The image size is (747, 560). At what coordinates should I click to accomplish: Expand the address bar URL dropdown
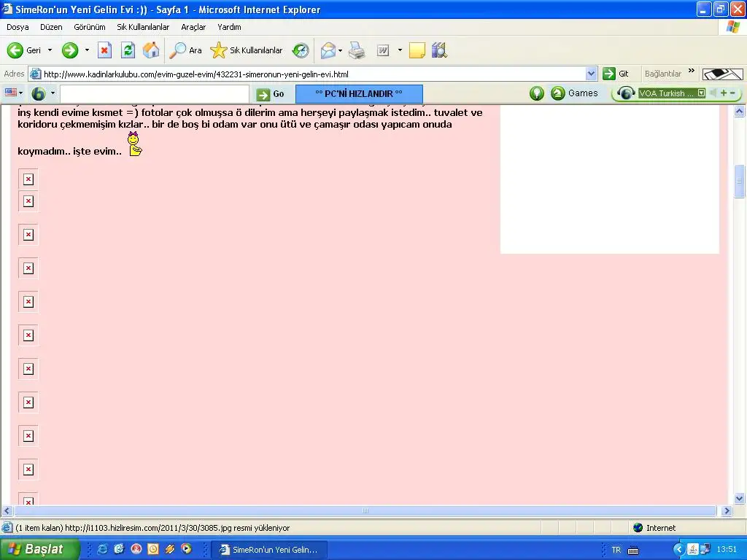(x=592, y=74)
